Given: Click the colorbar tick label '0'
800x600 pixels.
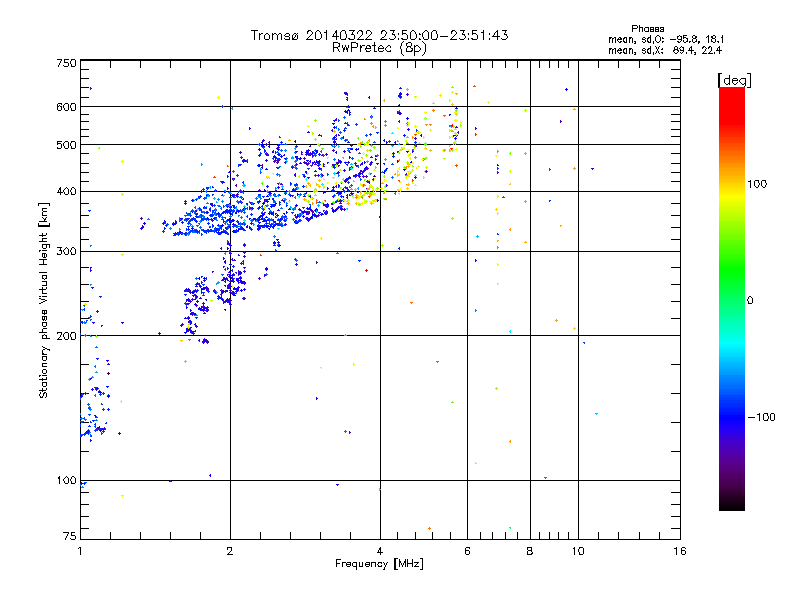Looking at the screenshot, I should pyautogui.click(x=750, y=301).
